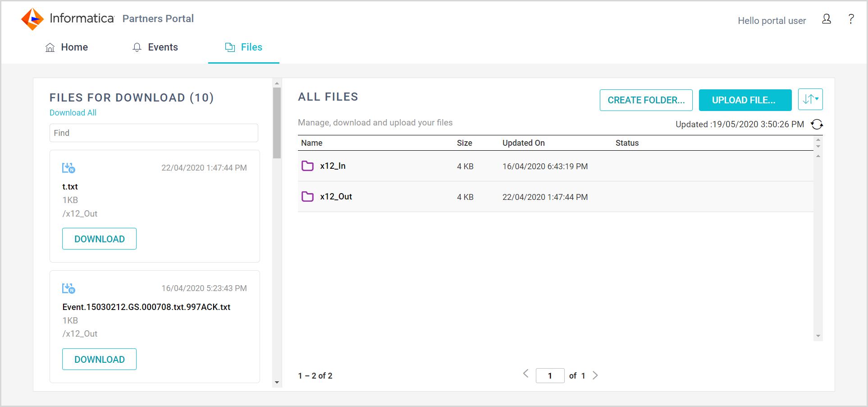Screen dimensions: 868x407
Task: Go to the previous page arrow
Action: (525, 374)
